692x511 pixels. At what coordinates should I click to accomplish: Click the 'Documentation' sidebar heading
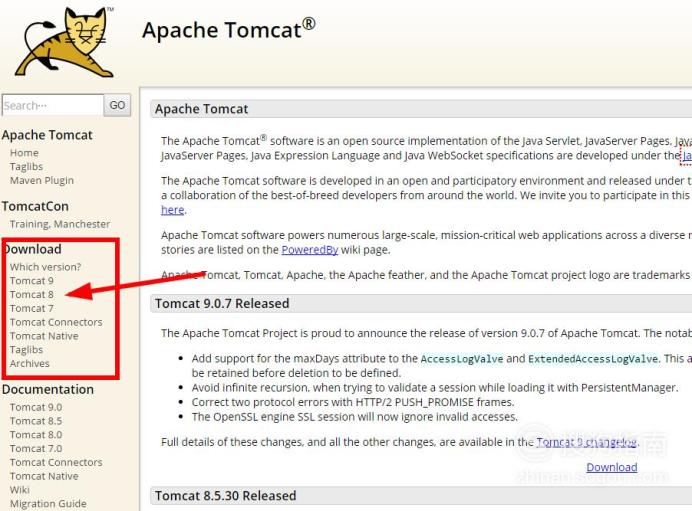(48, 390)
